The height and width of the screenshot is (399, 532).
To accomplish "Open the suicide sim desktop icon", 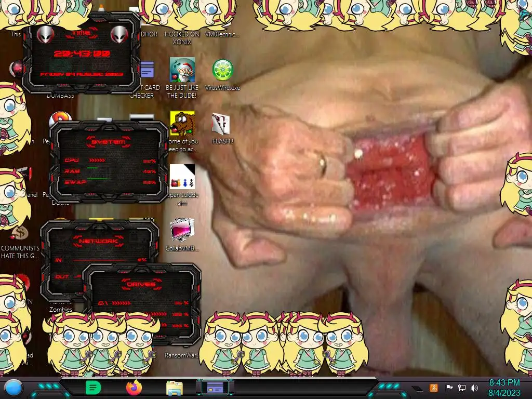I will pos(182,177).
